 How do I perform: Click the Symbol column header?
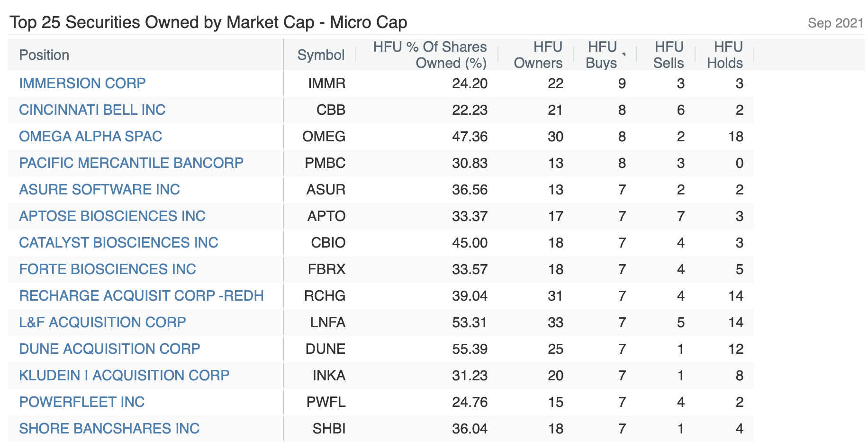(x=321, y=55)
